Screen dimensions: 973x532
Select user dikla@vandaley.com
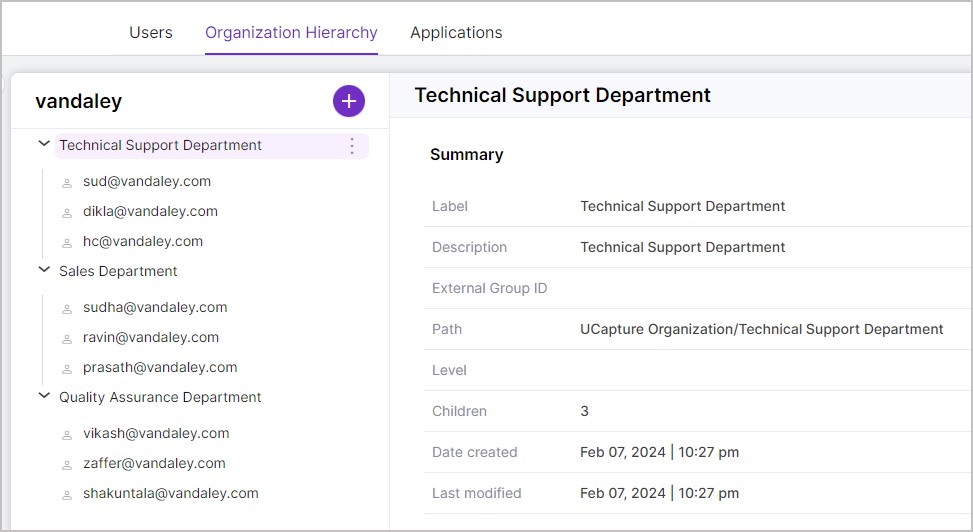point(150,211)
